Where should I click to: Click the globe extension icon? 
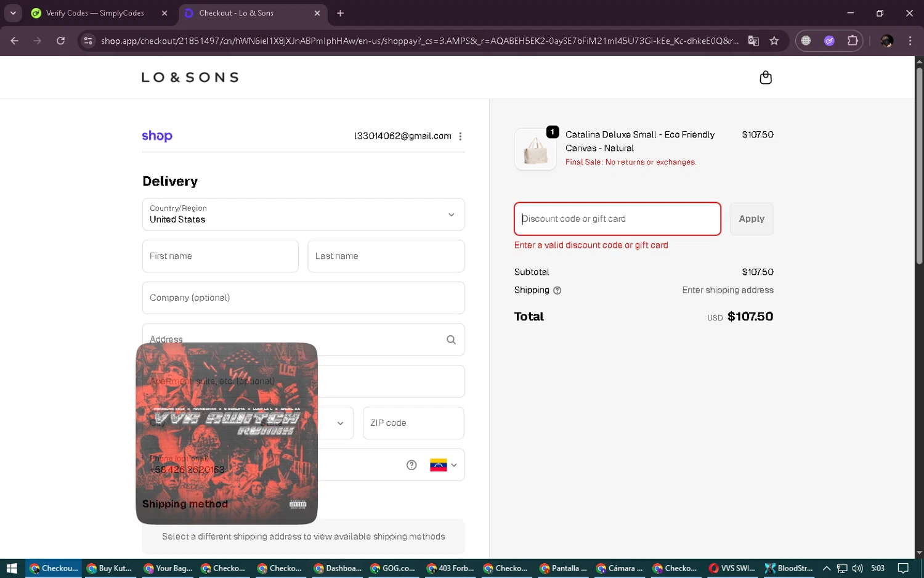806,41
